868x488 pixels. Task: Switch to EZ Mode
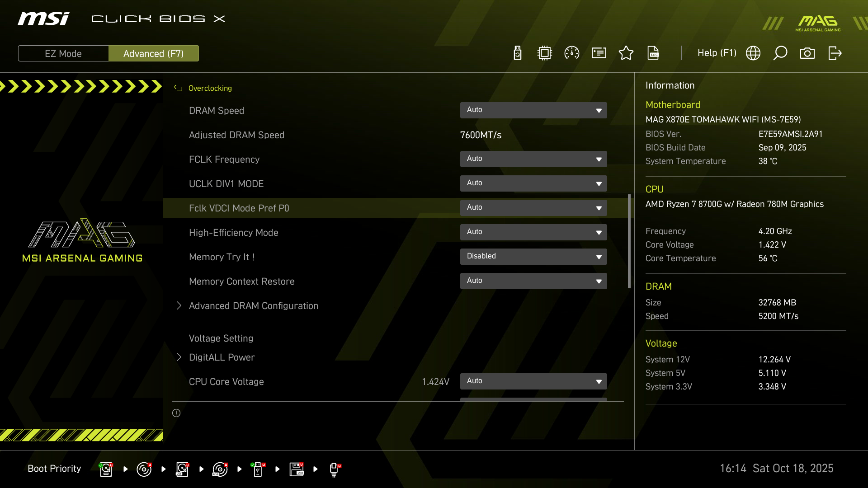(x=63, y=53)
